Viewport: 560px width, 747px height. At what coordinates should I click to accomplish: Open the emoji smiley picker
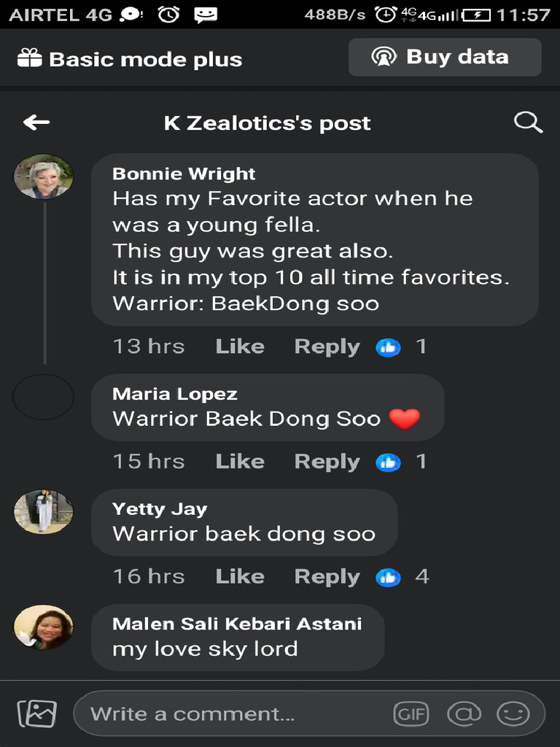click(x=513, y=713)
